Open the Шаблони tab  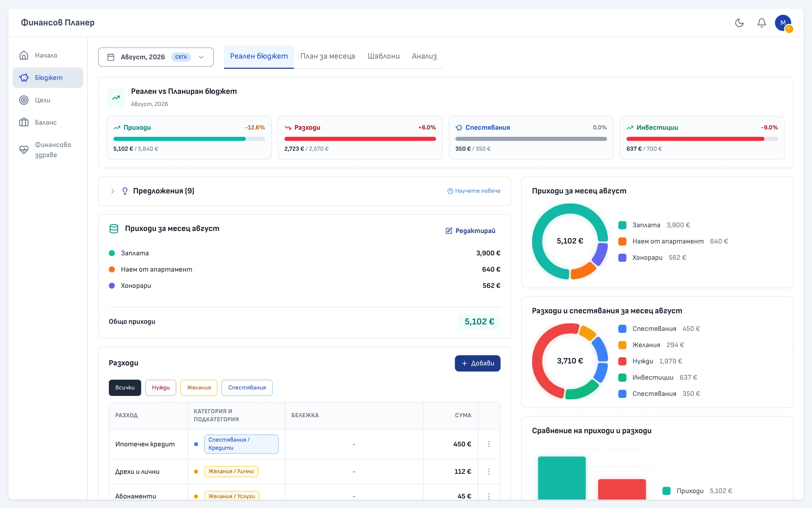(x=384, y=56)
